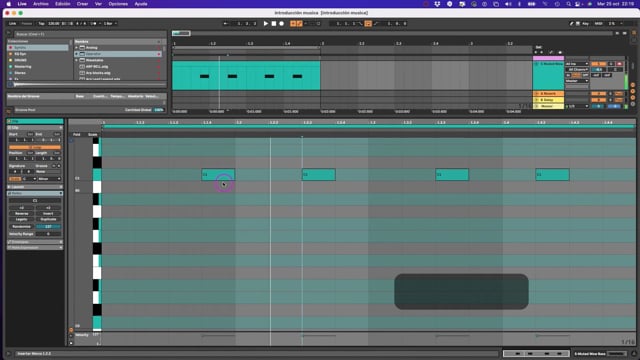Open the Ver menu
640x360 pixels.
coord(98,4)
